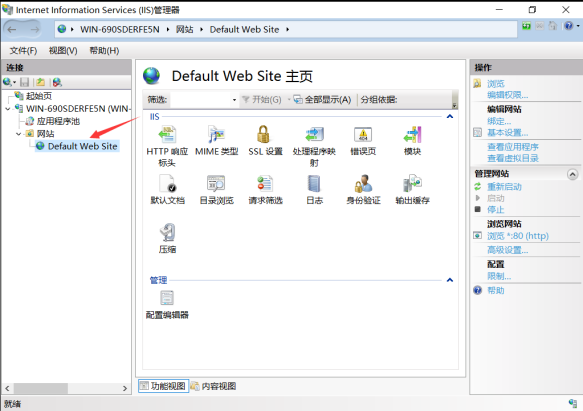
Task: Click 重新启动 to restart site
Action: pyautogui.click(x=504, y=187)
